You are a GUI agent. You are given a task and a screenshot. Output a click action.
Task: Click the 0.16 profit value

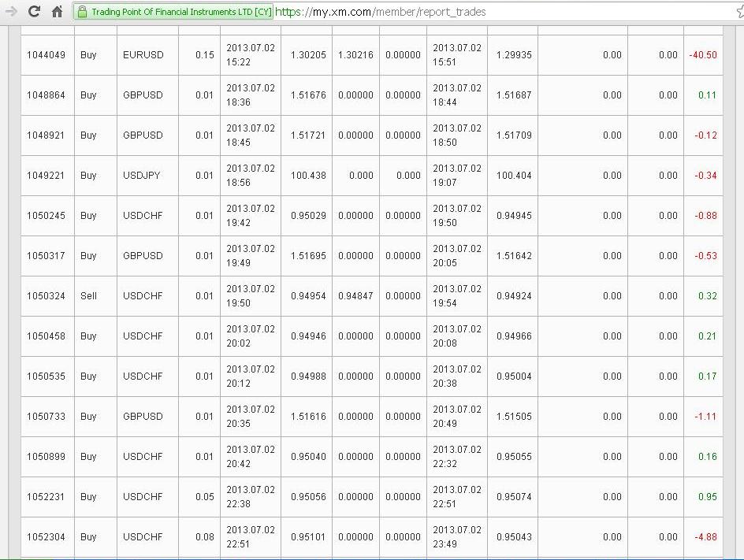pyautogui.click(x=708, y=457)
